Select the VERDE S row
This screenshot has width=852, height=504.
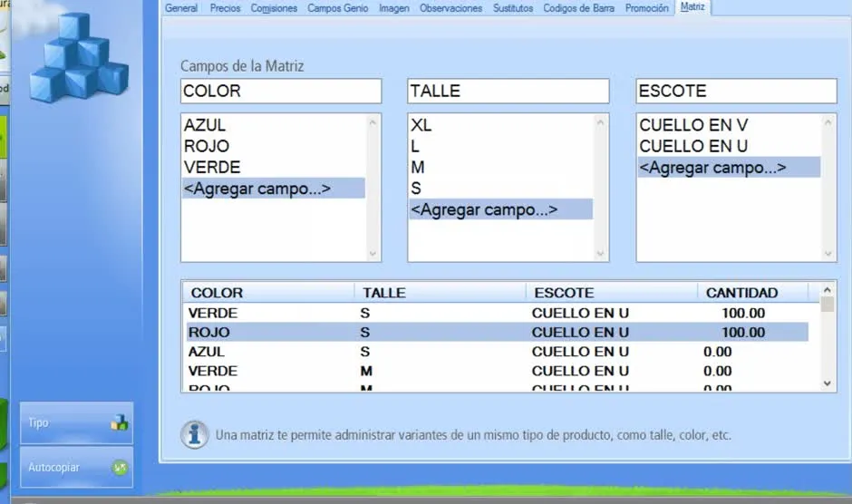coord(497,313)
